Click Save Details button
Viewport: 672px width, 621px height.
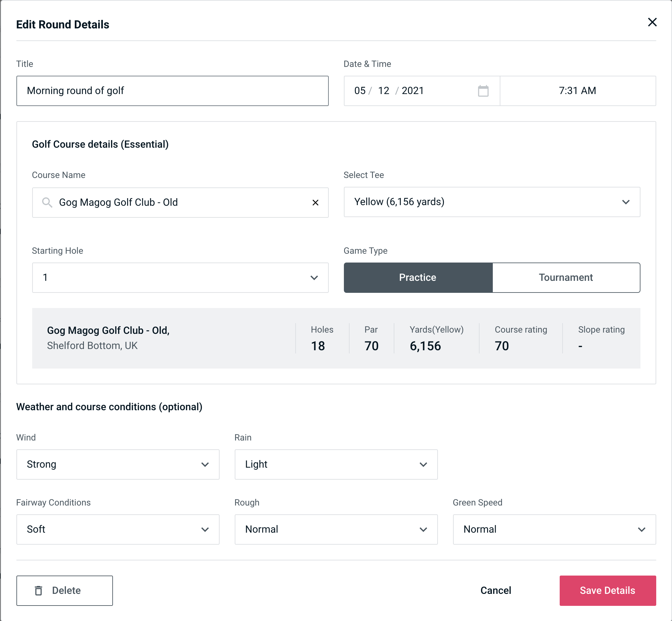(607, 591)
